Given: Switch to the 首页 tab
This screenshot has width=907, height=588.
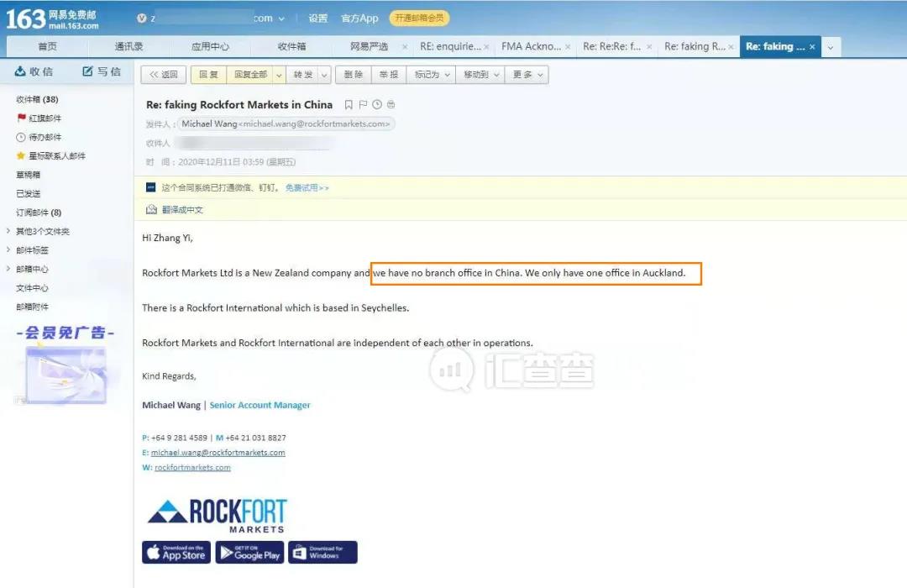Looking at the screenshot, I should tap(47, 47).
